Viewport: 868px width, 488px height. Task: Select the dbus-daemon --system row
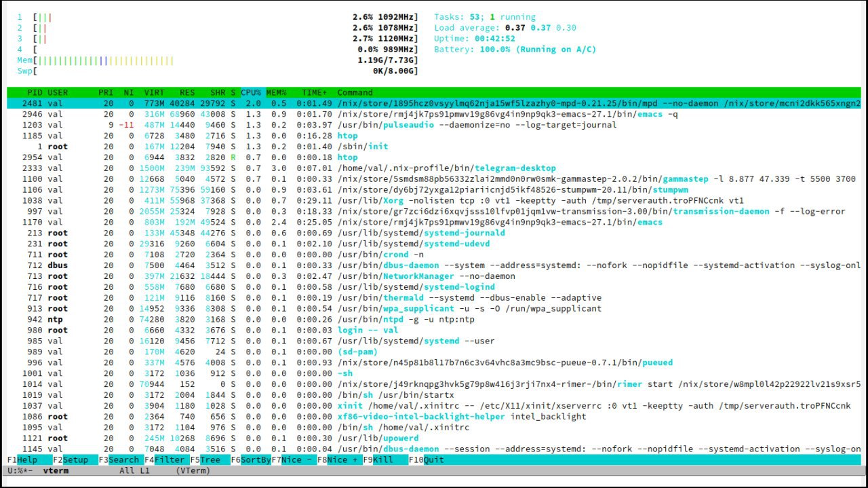click(x=434, y=265)
